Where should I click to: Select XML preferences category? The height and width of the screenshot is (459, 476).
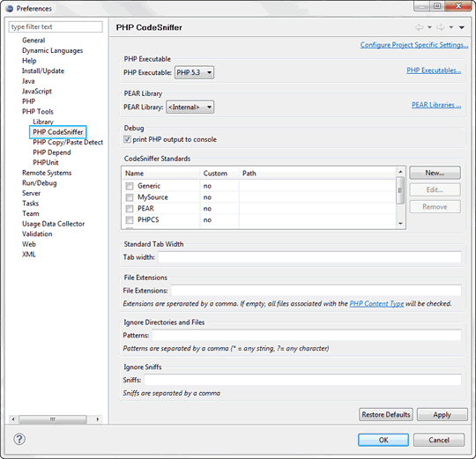[x=29, y=255]
